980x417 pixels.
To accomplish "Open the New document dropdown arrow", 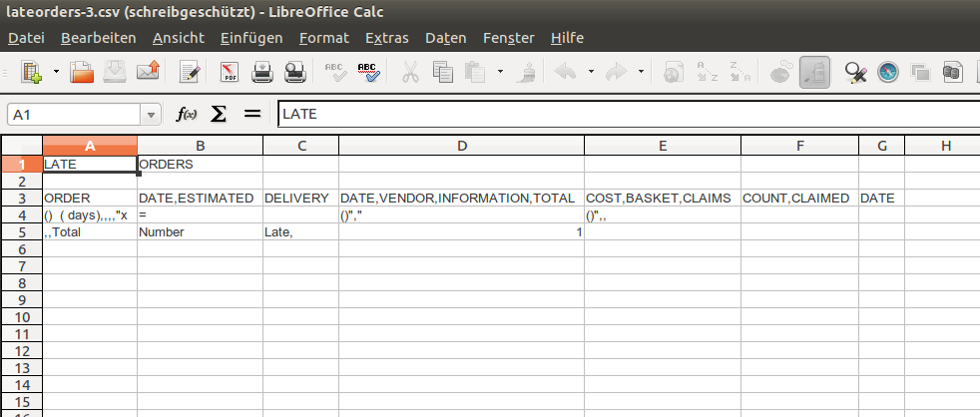I will coord(56,72).
